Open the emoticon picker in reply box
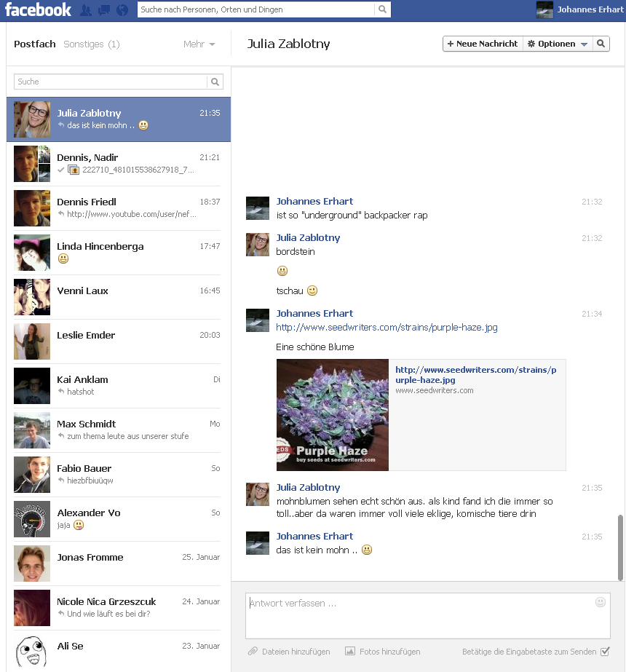The image size is (626, 672). (601, 602)
